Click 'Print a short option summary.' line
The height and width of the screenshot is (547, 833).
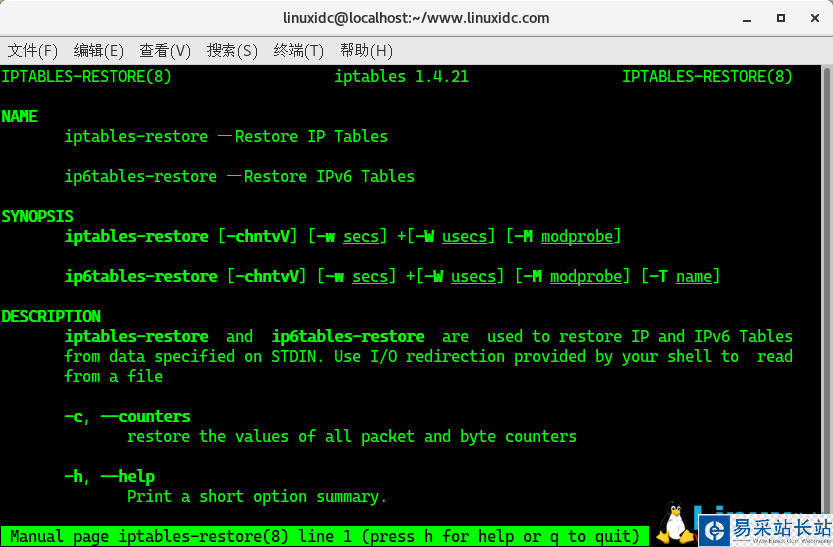(257, 497)
